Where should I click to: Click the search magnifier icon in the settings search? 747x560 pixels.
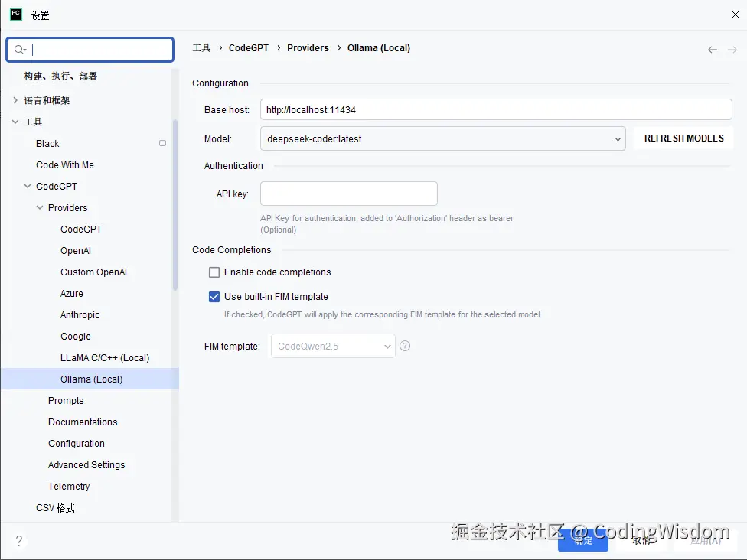[x=20, y=50]
